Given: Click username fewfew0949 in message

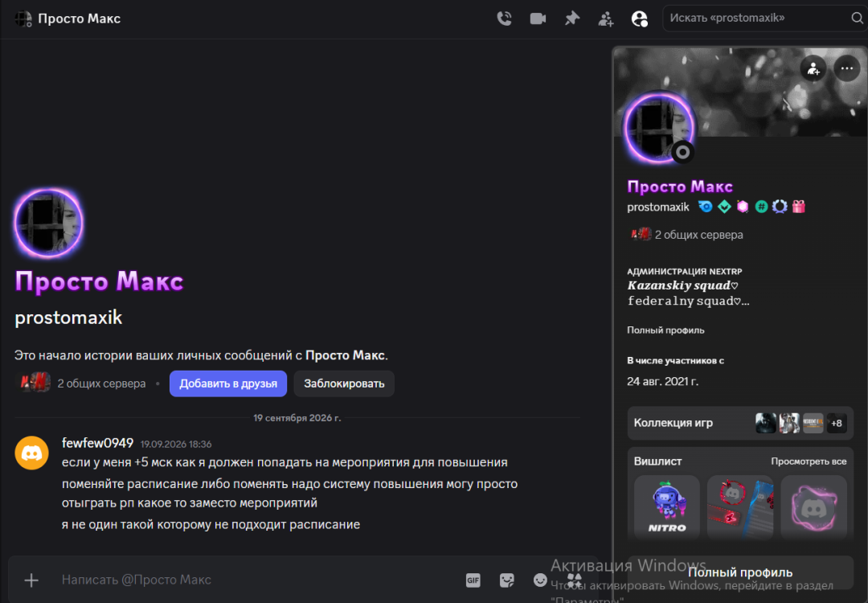Looking at the screenshot, I should 97,444.
